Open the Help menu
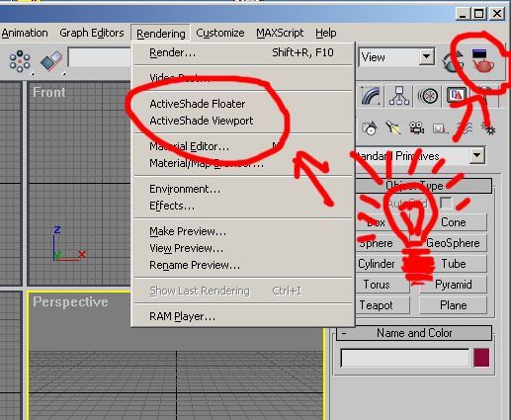 (x=326, y=33)
